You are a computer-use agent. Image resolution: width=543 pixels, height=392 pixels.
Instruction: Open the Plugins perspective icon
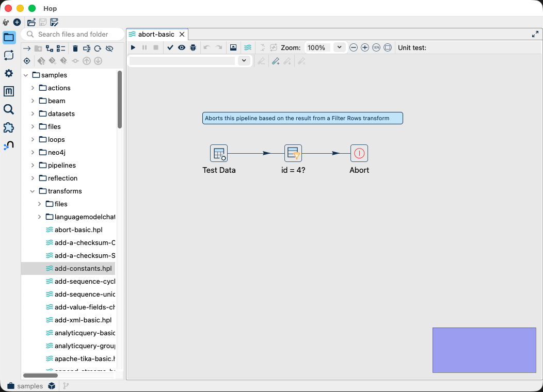(8, 127)
